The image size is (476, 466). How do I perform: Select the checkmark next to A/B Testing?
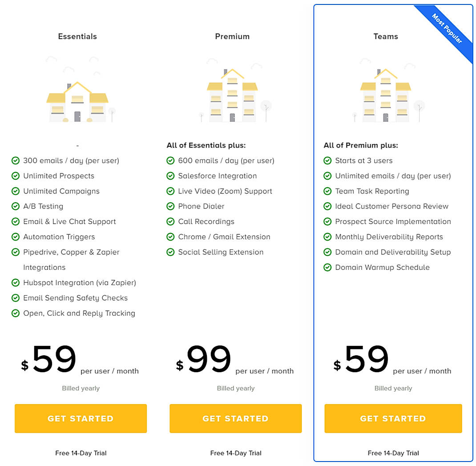(16, 206)
